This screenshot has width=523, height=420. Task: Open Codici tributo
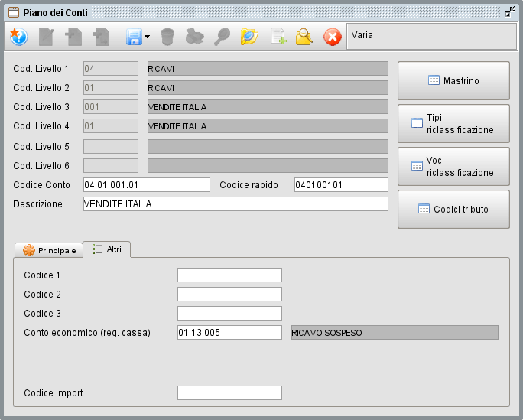pos(453,209)
